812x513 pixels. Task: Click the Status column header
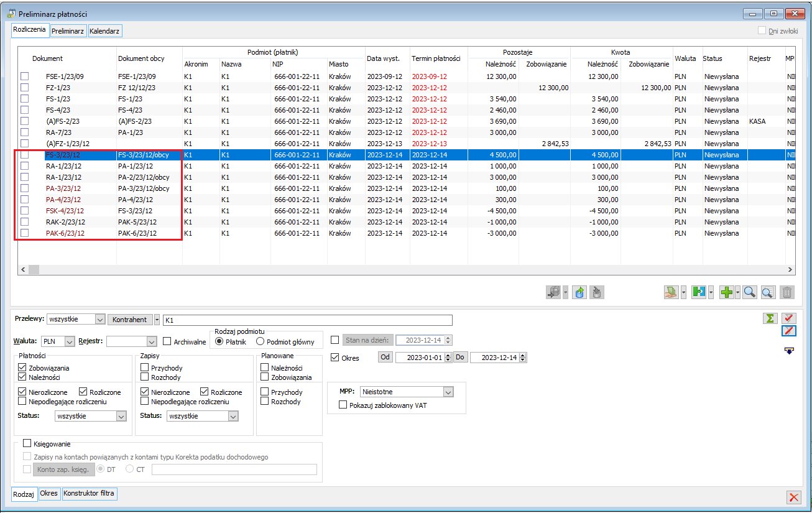(x=713, y=58)
